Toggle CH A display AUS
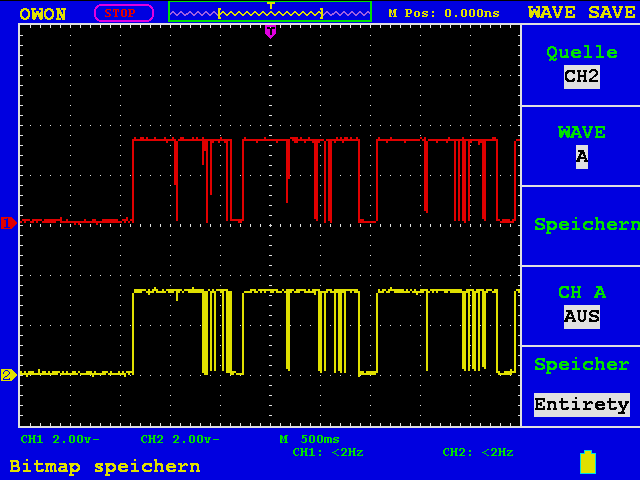The height and width of the screenshot is (480, 640). [581, 306]
